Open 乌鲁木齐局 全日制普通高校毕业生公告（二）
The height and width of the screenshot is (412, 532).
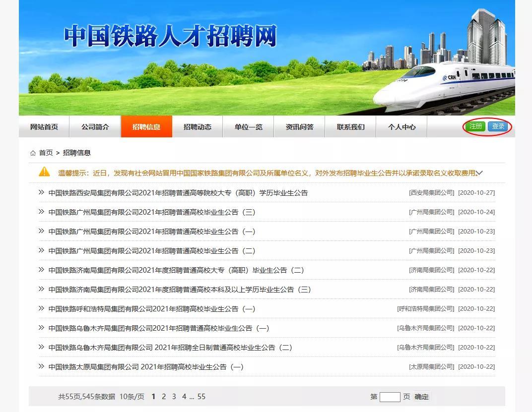pyautogui.click(x=170, y=348)
